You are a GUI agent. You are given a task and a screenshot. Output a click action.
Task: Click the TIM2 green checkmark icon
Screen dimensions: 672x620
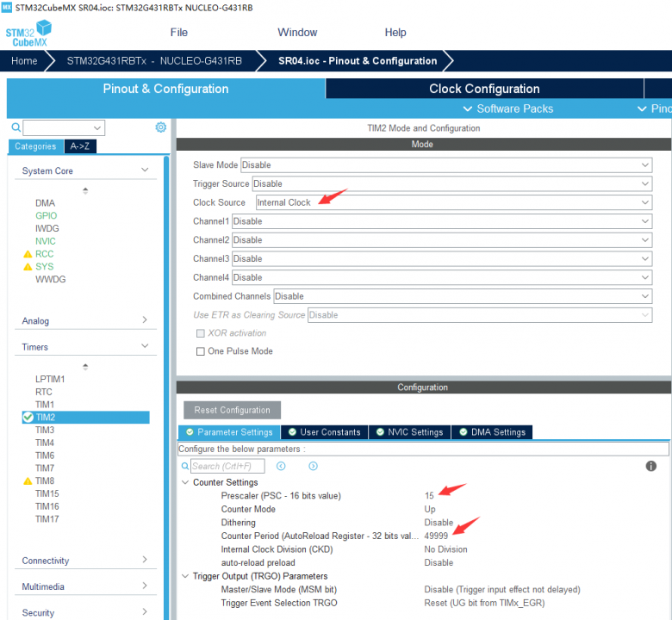(28, 417)
